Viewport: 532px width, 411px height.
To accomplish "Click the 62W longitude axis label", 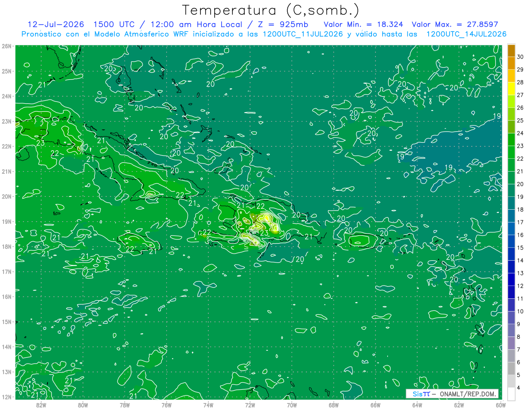I will click(459, 405).
